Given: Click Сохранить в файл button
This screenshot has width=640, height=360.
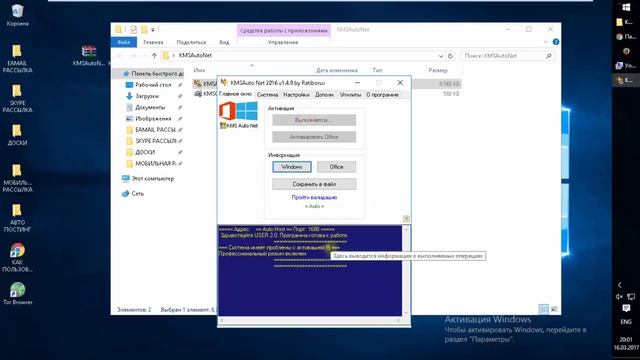Looking at the screenshot, I should [314, 184].
